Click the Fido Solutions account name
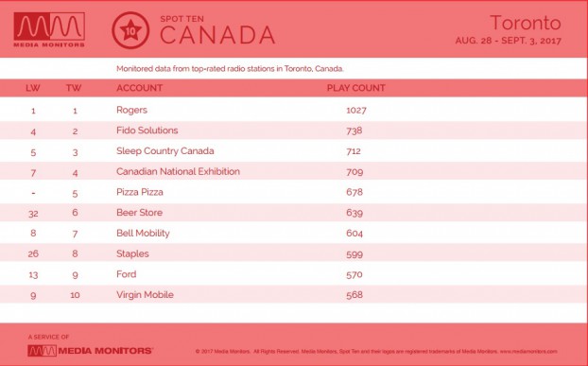Screen dimensions: 588x366 click(x=147, y=131)
